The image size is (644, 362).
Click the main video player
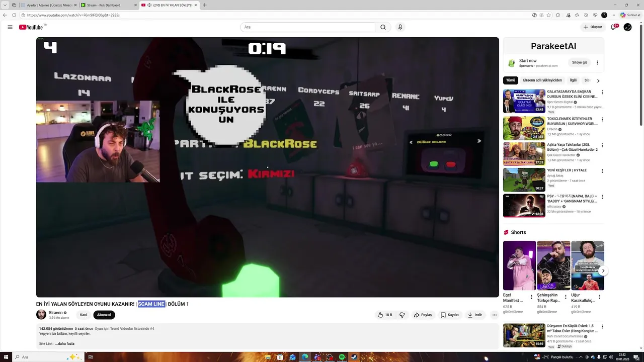268,167
